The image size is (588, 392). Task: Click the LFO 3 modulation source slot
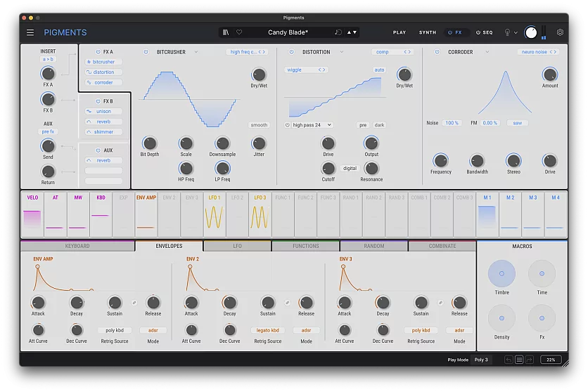click(260, 215)
